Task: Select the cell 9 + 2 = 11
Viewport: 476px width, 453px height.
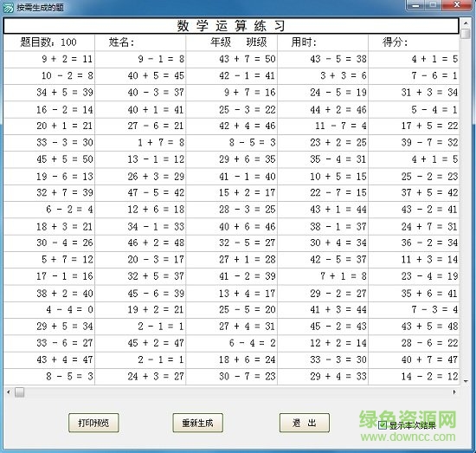Action: (48, 59)
